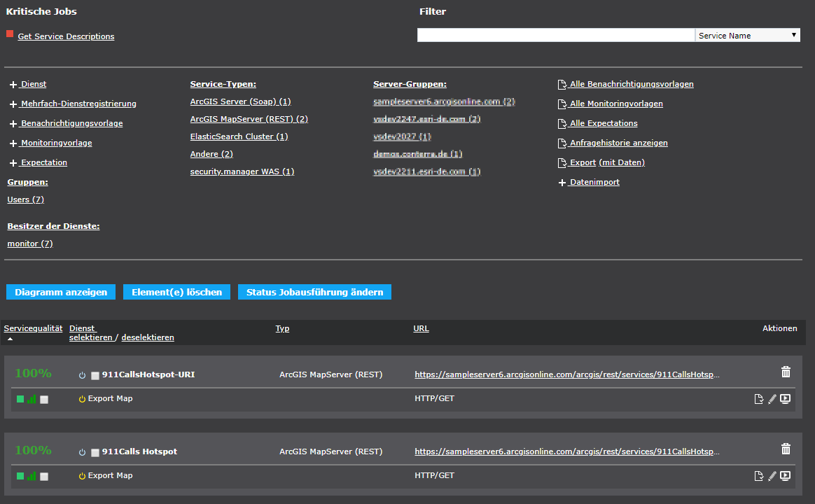Open monitor icon for 911Calls Hotspot job
Image resolution: width=815 pixels, height=504 pixels.
(x=786, y=476)
